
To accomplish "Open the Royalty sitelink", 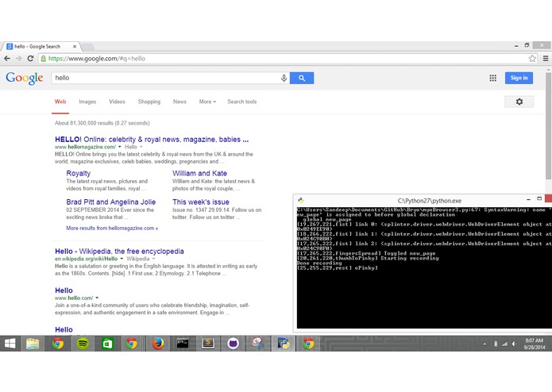I will pos(78,173).
